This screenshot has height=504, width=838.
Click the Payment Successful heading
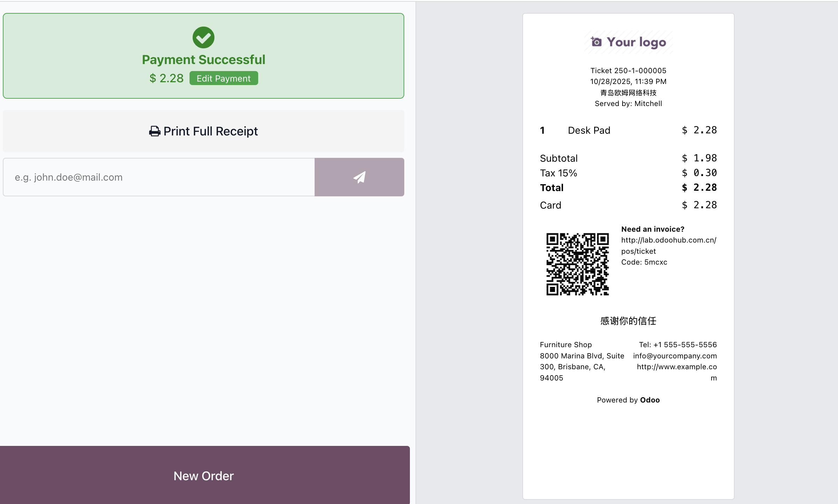[204, 60]
